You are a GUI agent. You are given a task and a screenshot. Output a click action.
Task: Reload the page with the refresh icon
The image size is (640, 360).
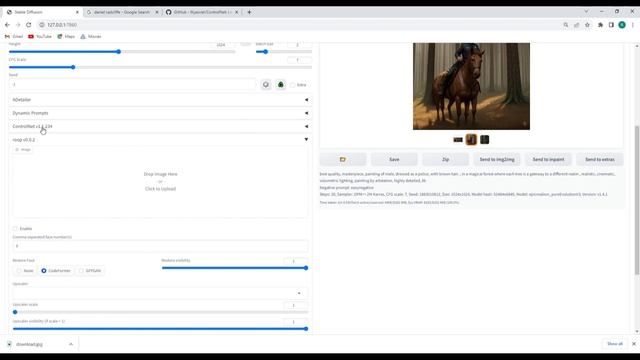(29, 25)
